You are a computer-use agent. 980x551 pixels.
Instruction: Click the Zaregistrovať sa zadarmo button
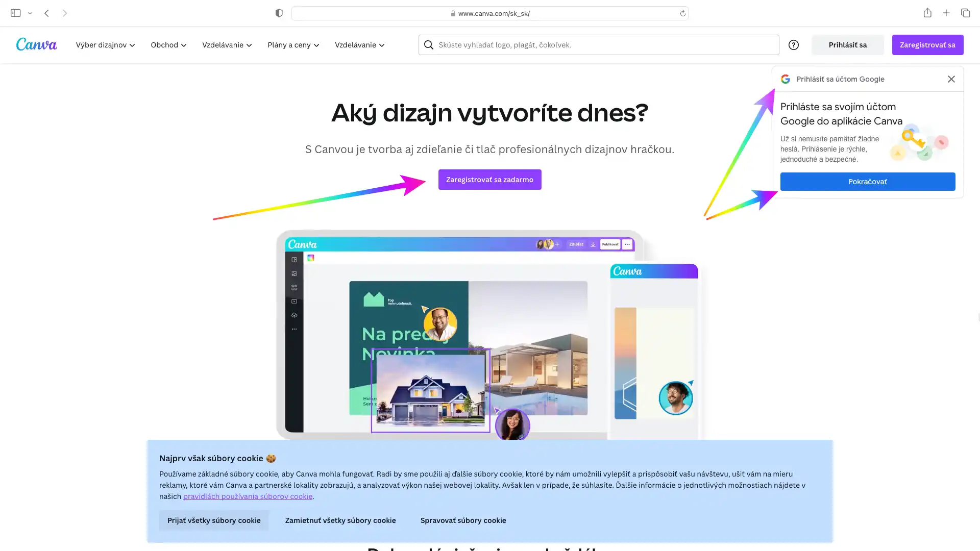(x=489, y=180)
